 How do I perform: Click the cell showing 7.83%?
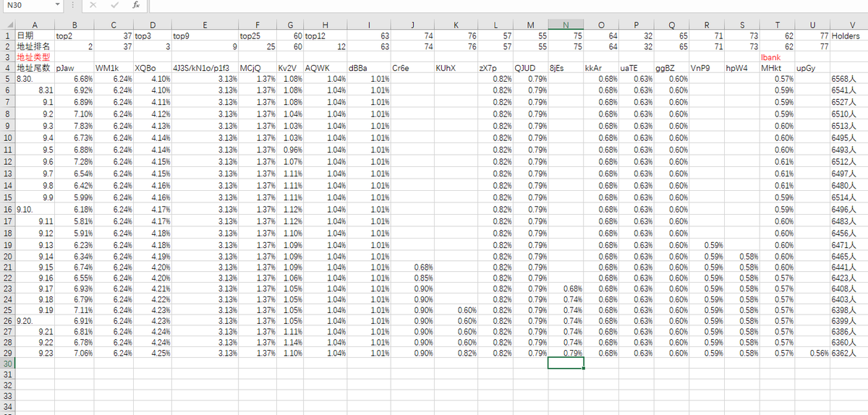tap(74, 126)
